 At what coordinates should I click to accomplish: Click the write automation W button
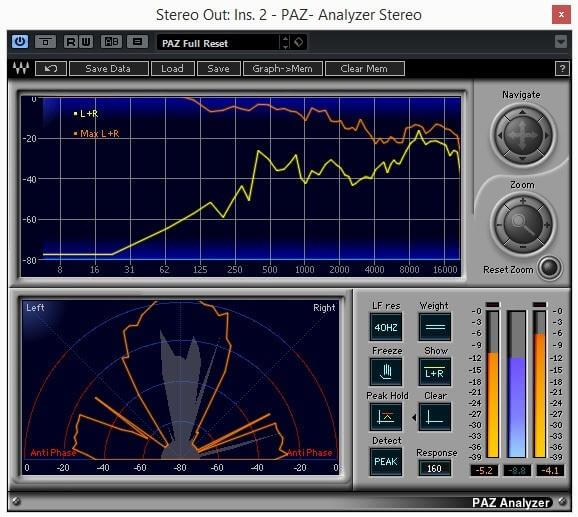coord(86,42)
